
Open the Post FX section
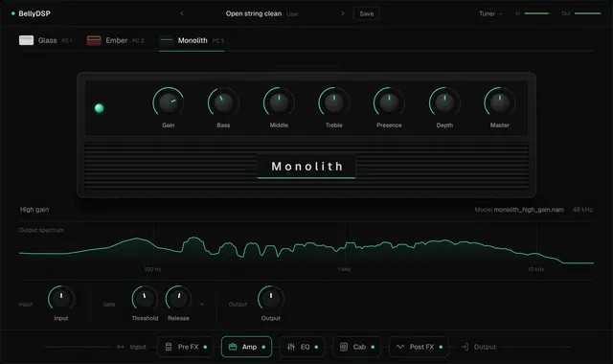(x=419, y=347)
